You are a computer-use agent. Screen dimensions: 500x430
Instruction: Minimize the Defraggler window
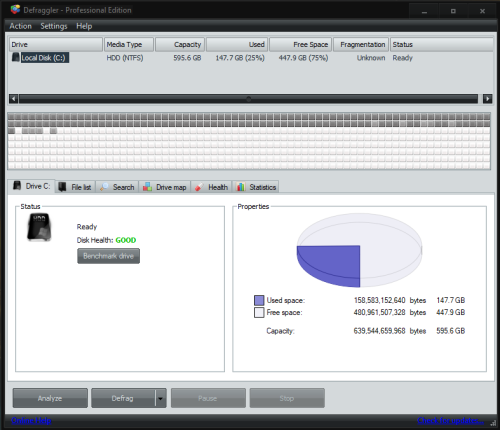click(424, 11)
